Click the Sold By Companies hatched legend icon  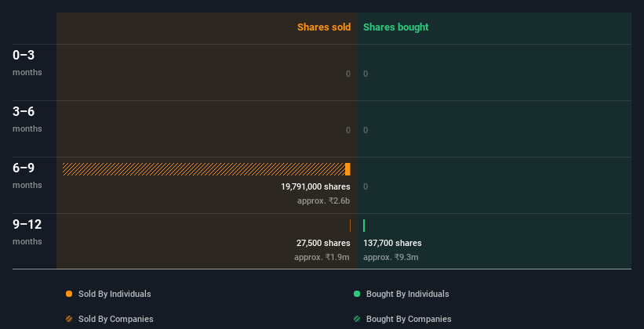tap(69, 319)
